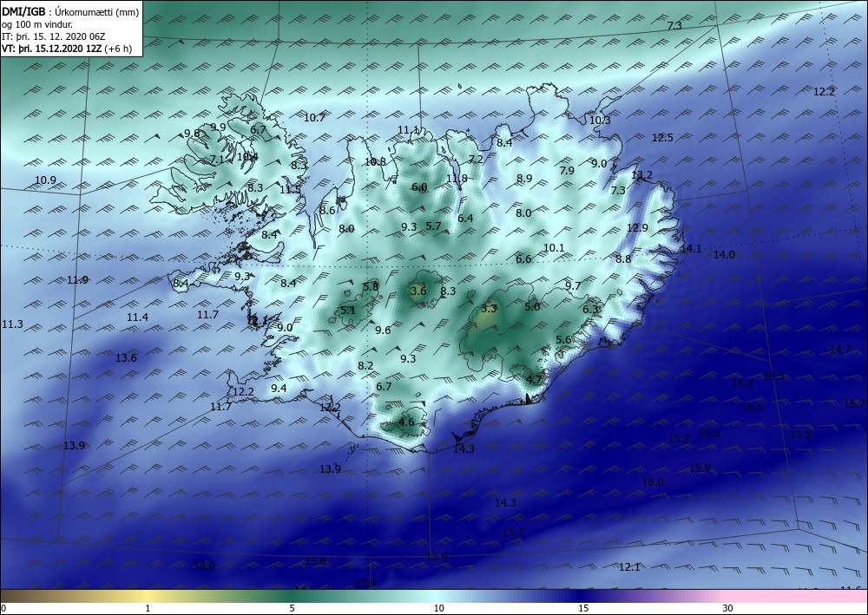This screenshot has width=868, height=615.
Task: Click the map value 5.6
Action: 563,339
